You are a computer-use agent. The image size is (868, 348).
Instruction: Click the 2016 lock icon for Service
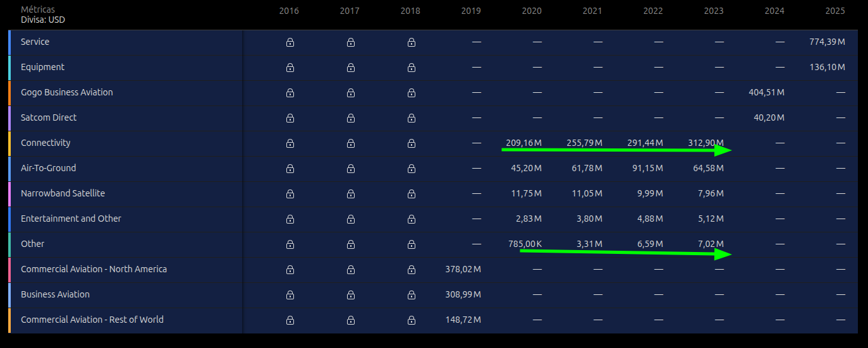coord(290,42)
